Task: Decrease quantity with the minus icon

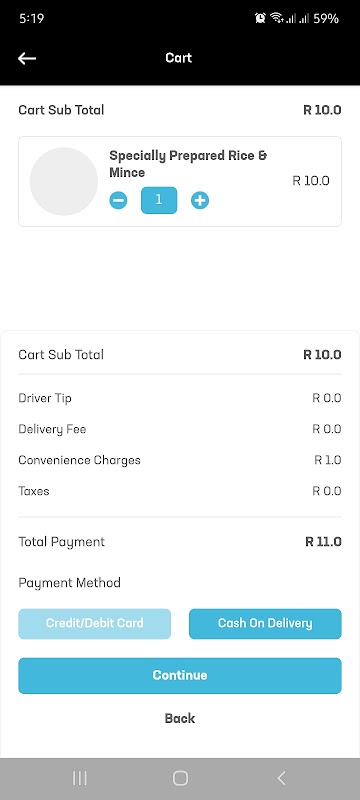Action: coord(118,201)
